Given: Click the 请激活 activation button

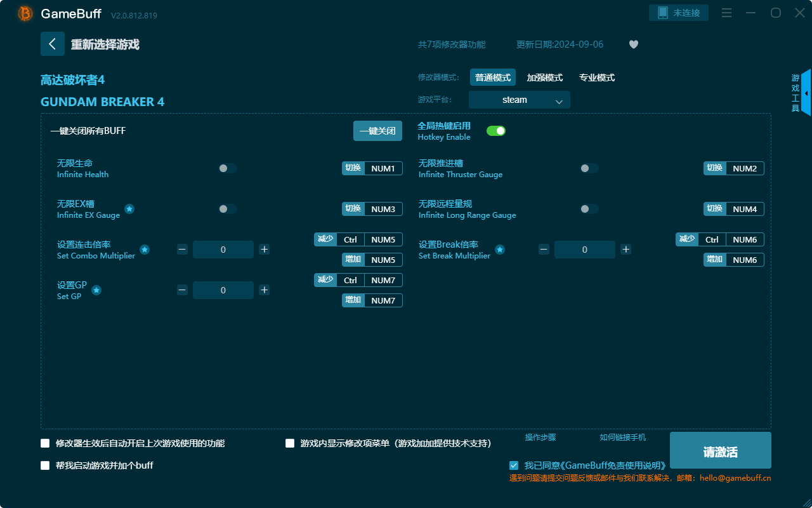Looking at the screenshot, I should point(720,450).
